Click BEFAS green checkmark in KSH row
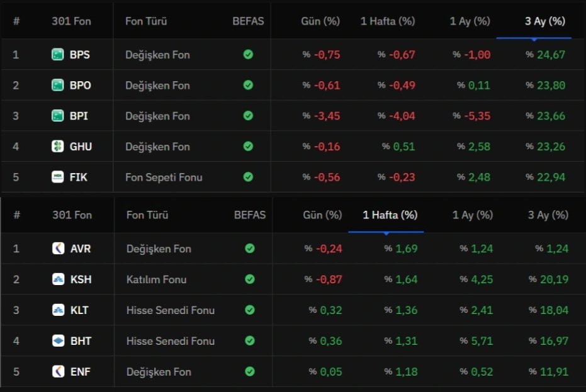Image resolution: width=586 pixels, height=392 pixels. click(x=250, y=279)
